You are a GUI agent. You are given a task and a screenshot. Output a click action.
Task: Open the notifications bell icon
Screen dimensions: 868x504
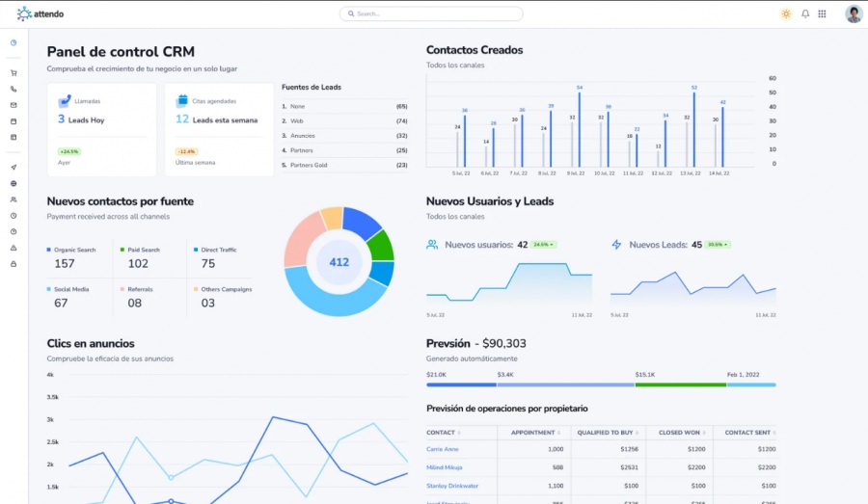tap(805, 13)
